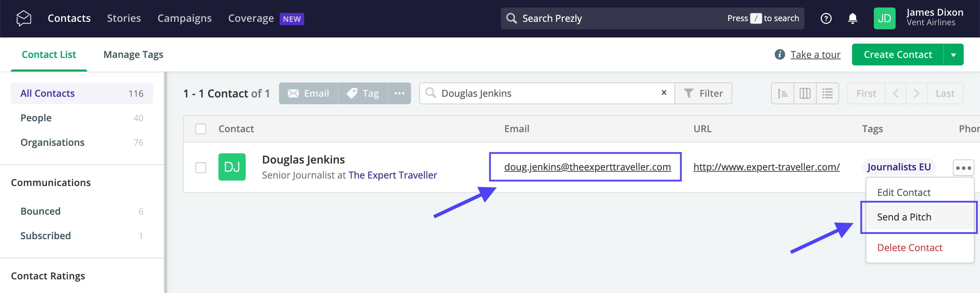The width and height of the screenshot is (980, 293).
Task: Focus the contact search field
Action: (x=547, y=93)
